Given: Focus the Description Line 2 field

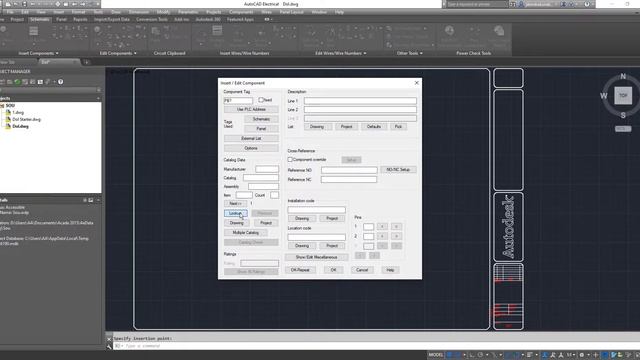Looking at the screenshot, I should point(360,109).
